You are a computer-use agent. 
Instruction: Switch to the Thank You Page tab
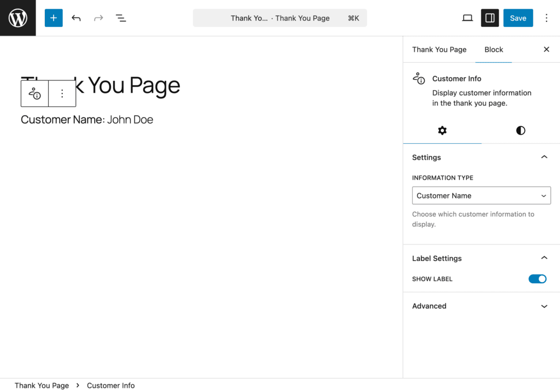(439, 50)
